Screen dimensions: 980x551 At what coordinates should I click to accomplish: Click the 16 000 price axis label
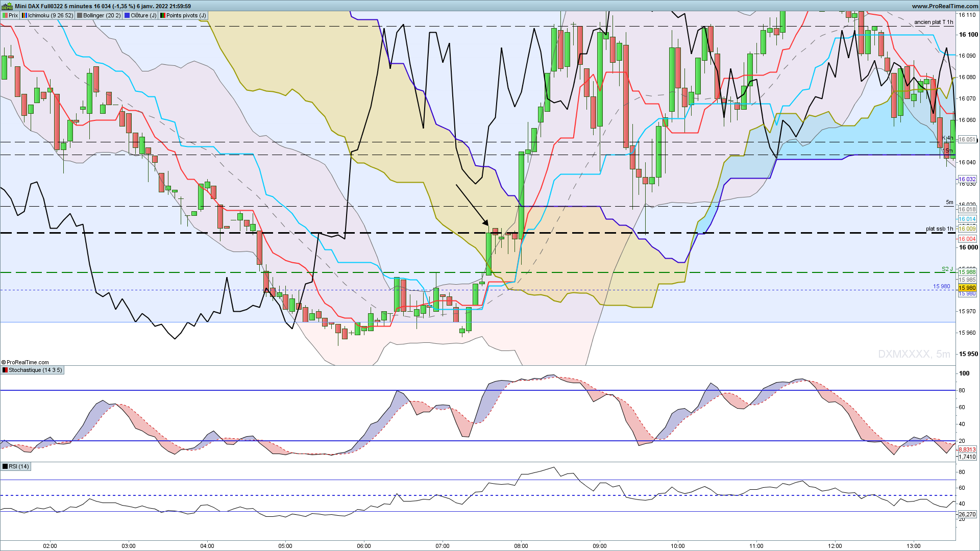[968, 247]
